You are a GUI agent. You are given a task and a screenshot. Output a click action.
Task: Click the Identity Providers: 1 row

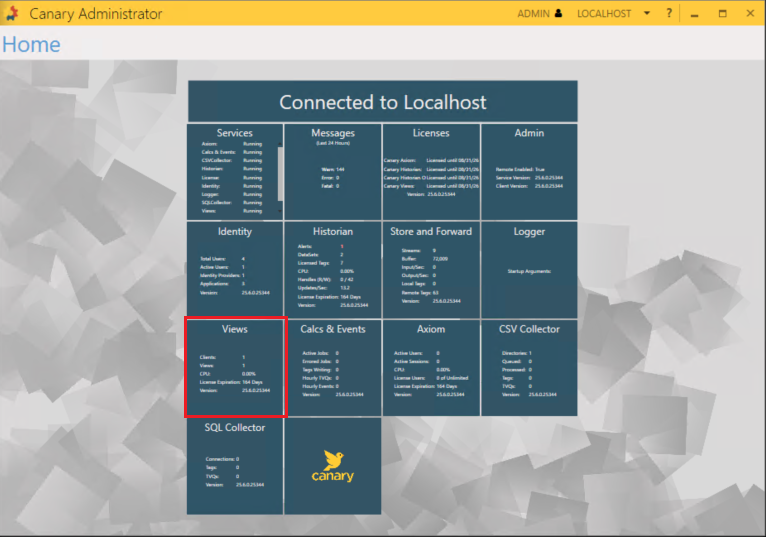(222, 276)
